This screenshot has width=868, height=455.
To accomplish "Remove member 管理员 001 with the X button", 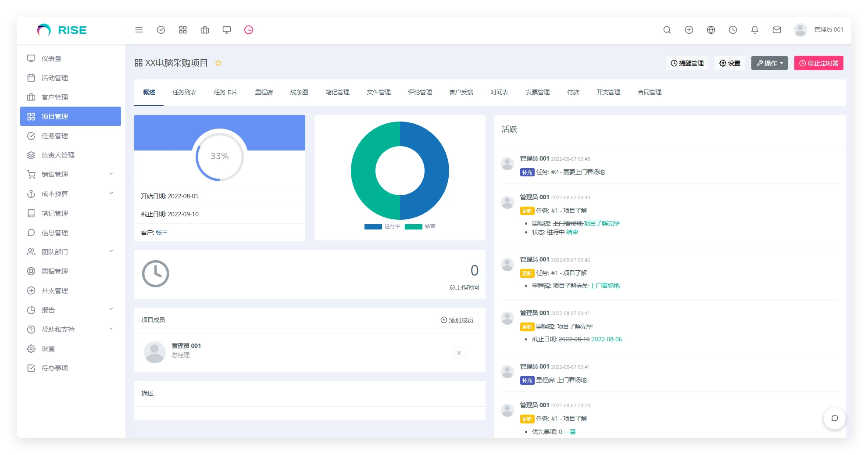I will [459, 353].
